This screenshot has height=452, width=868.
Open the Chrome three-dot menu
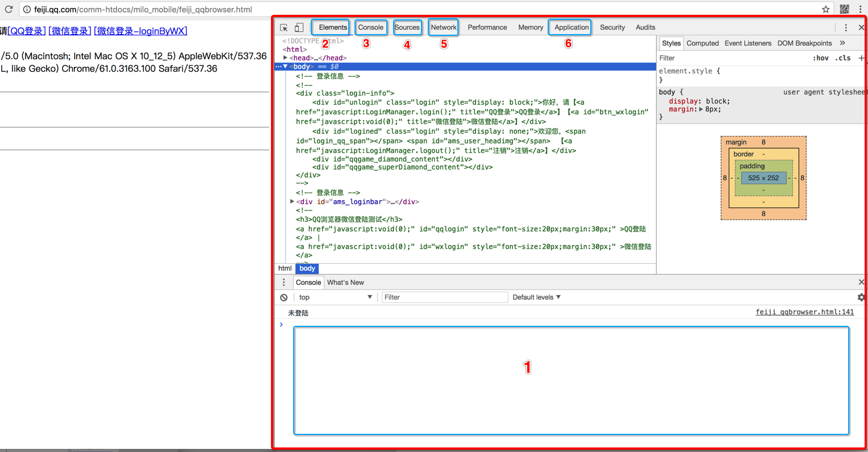pos(861,9)
